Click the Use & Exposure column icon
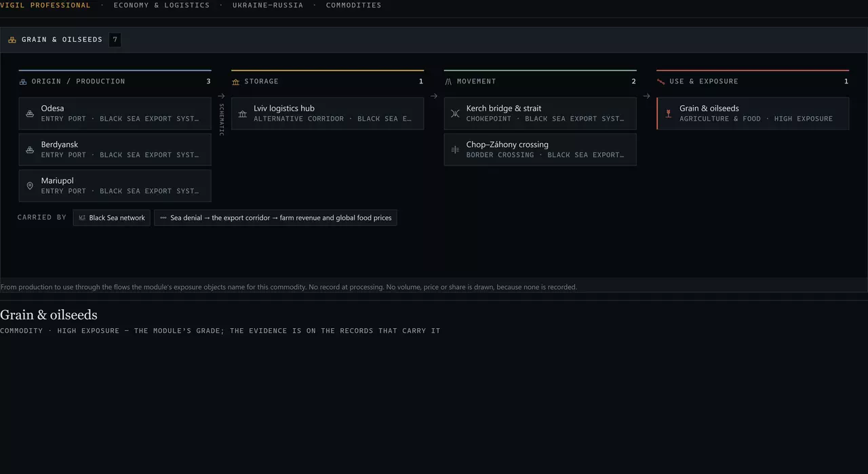The image size is (868, 474). click(x=661, y=81)
